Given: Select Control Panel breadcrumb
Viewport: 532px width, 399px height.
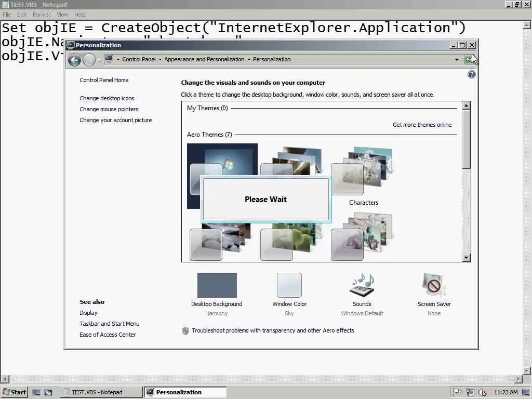Looking at the screenshot, I should 139,59.
